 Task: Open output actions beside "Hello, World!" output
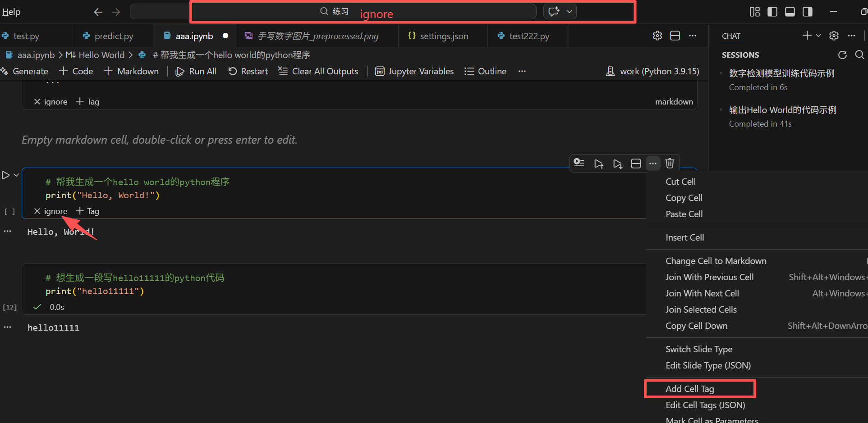(x=7, y=231)
